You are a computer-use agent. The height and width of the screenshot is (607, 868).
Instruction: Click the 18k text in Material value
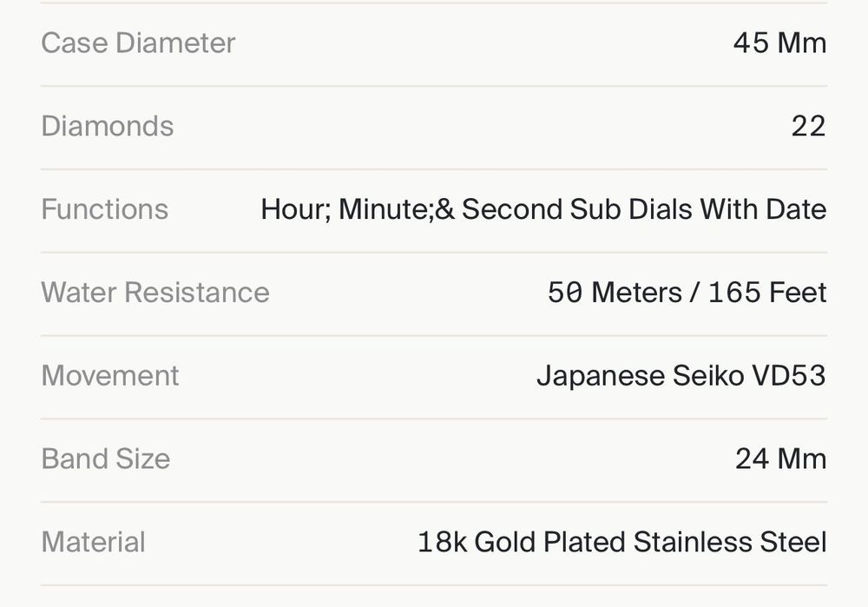tap(443, 542)
